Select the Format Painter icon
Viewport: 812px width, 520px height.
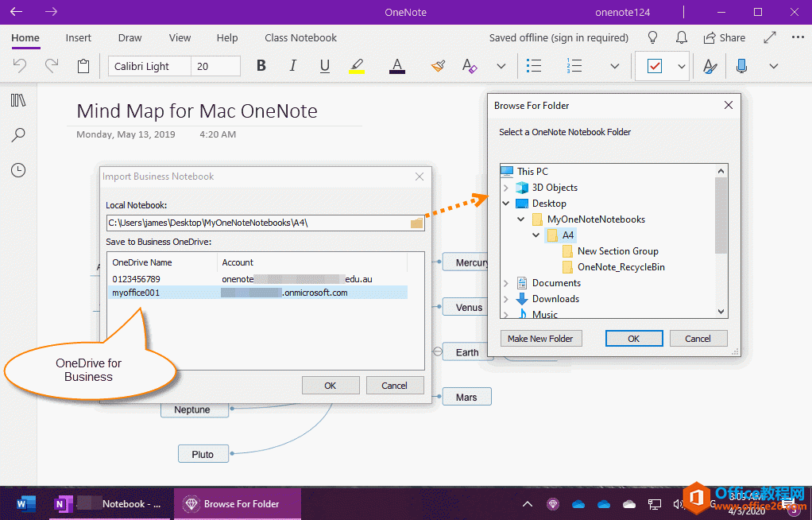tap(438, 66)
